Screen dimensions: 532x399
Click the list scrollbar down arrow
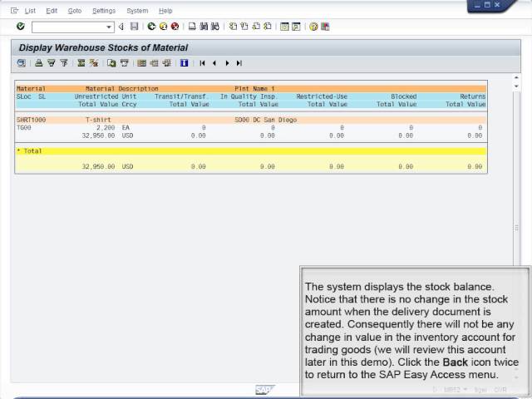[516, 86]
